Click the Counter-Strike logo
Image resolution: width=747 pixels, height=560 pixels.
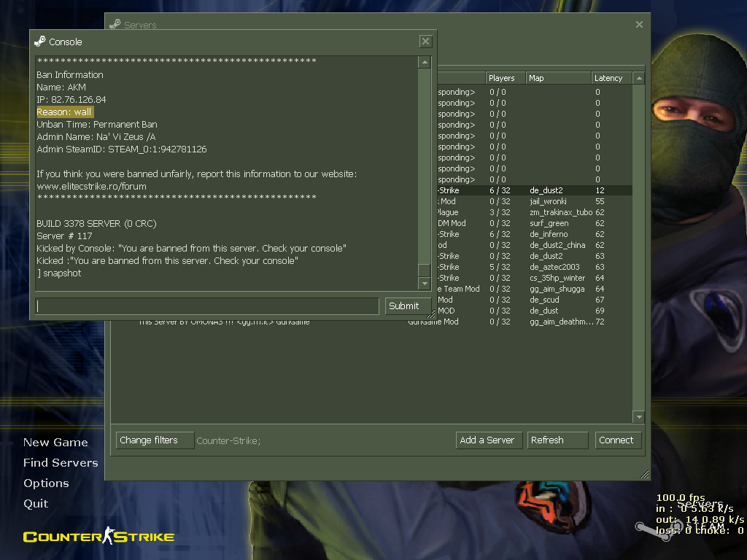tap(98, 536)
